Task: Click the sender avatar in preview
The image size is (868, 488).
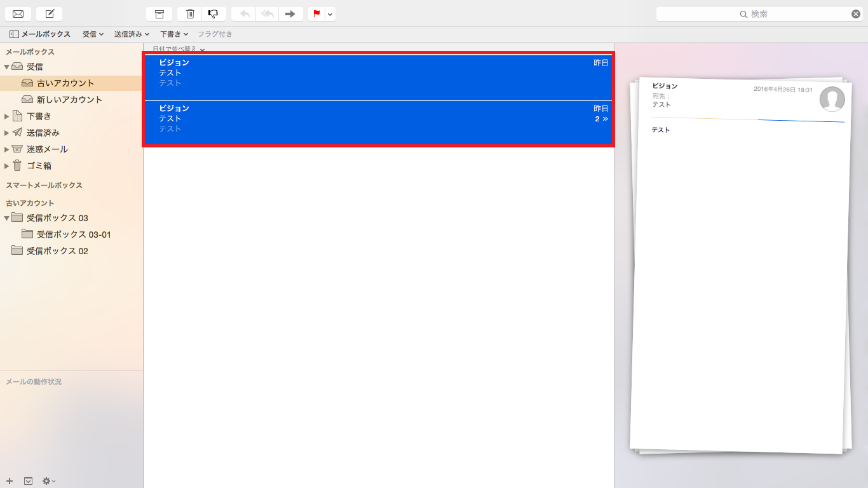Action: pyautogui.click(x=832, y=99)
